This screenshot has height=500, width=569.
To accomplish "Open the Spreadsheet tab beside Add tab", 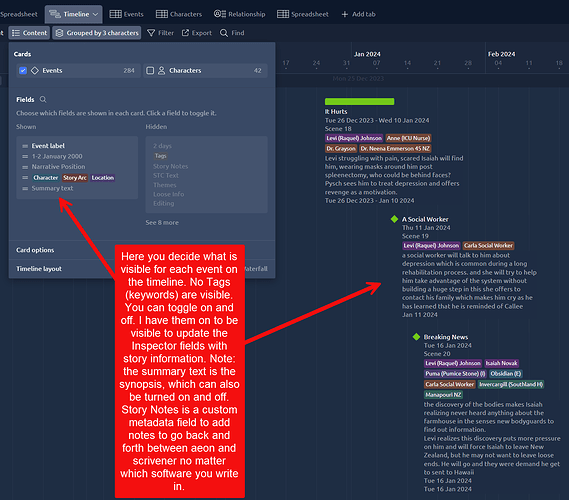I will 303,14.
